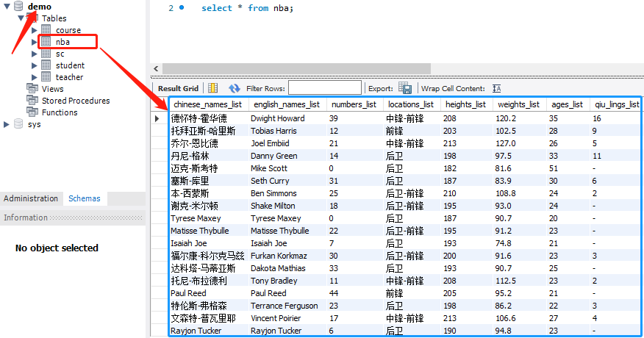
Task: Click the nba table icon
Action: coord(46,42)
